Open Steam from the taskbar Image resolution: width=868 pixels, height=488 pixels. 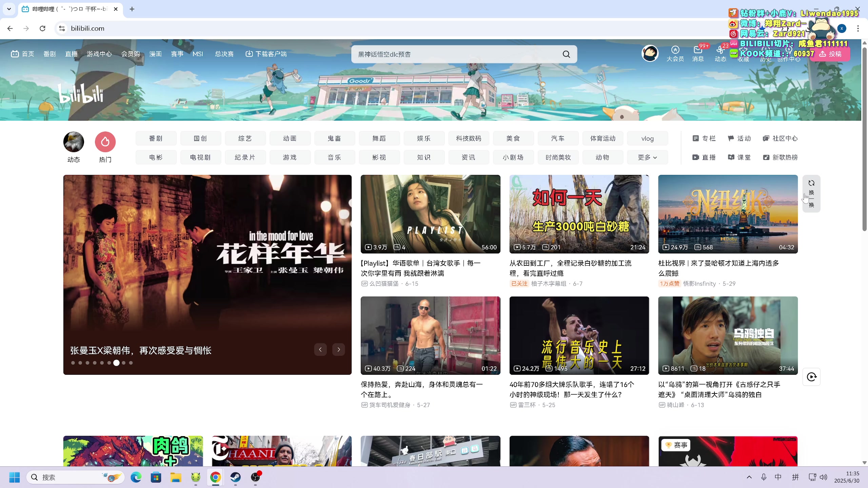click(x=235, y=477)
